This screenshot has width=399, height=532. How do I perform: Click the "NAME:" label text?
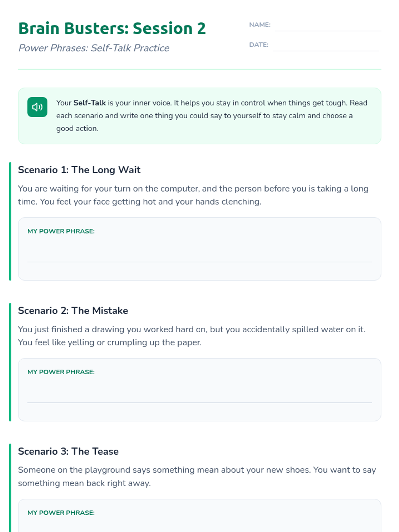pyautogui.click(x=260, y=25)
